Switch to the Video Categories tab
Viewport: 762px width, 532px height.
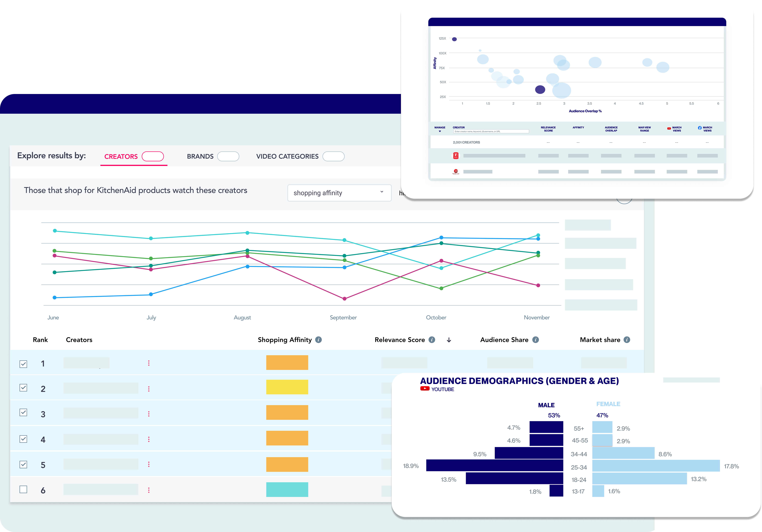[287, 157]
